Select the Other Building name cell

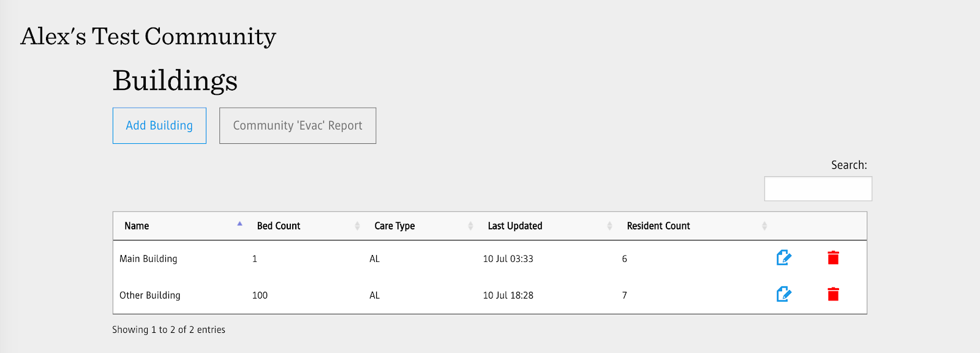(x=150, y=295)
